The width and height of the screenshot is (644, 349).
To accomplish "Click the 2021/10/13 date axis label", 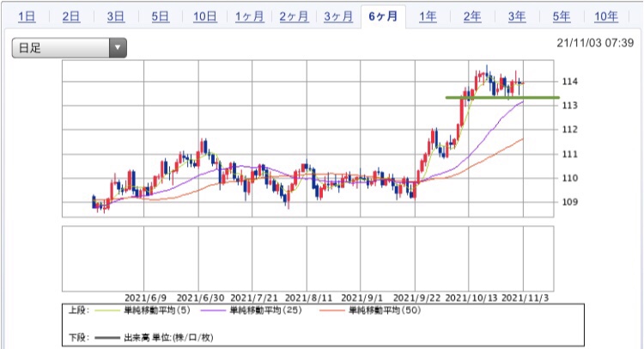I will pyautogui.click(x=471, y=298).
